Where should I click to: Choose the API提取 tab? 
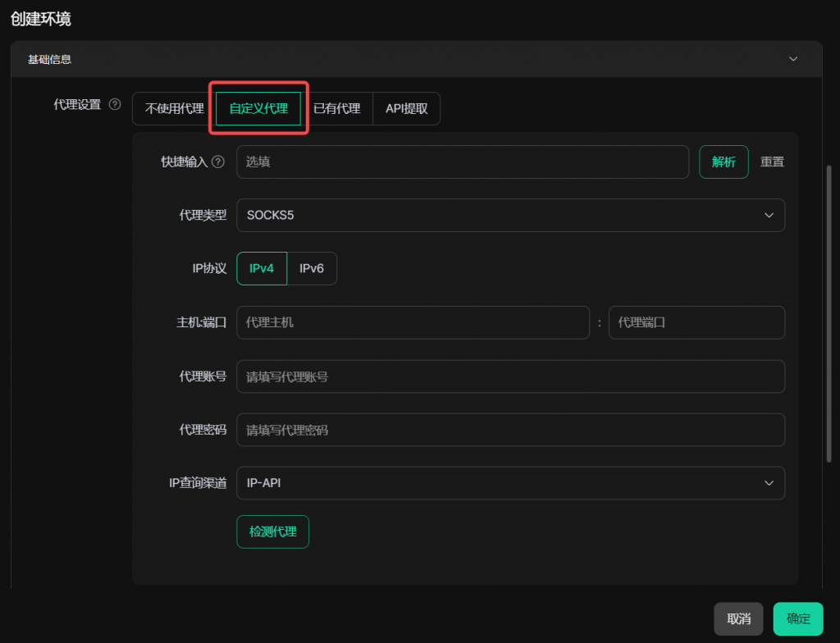406,108
